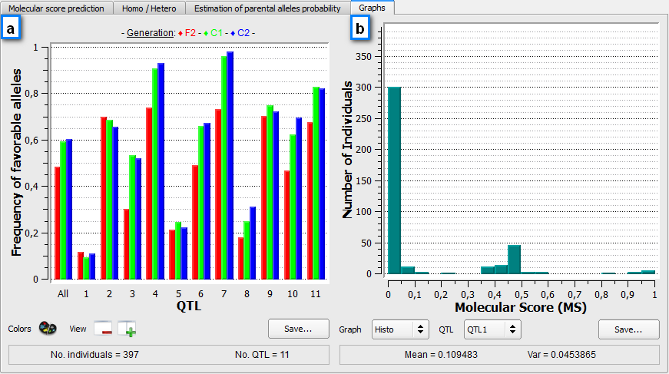
Task: Click the '0,8' tick on frequency axis
Action: point(31,93)
